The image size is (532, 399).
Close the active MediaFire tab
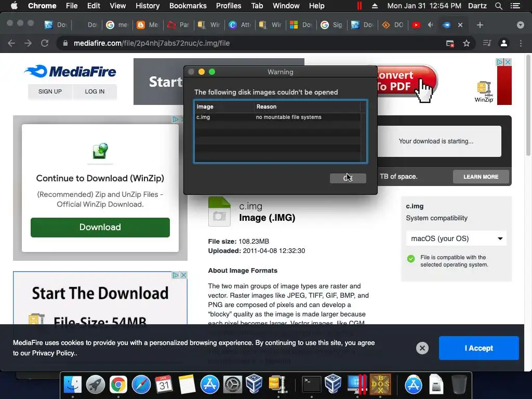pyautogui.click(x=460, y=25)
